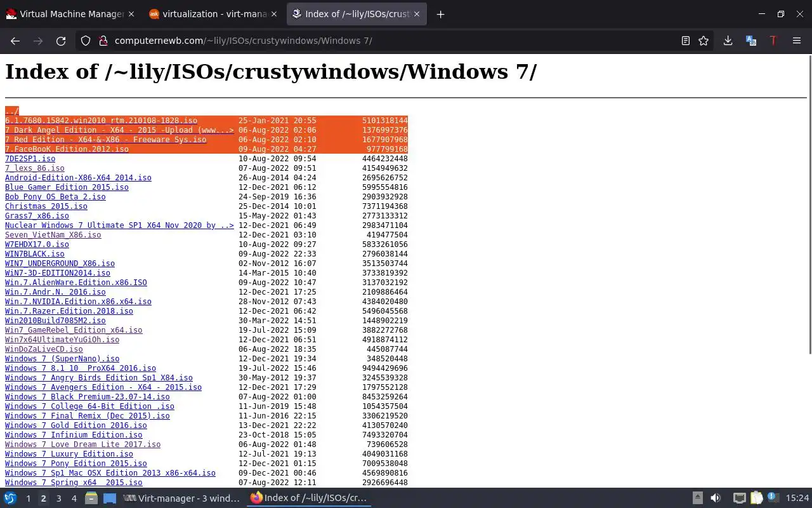This screenshot has width=812, height=508.
Task: Open Android-Edition-X86-X64_2014.iso link
Action: point(78,178)
